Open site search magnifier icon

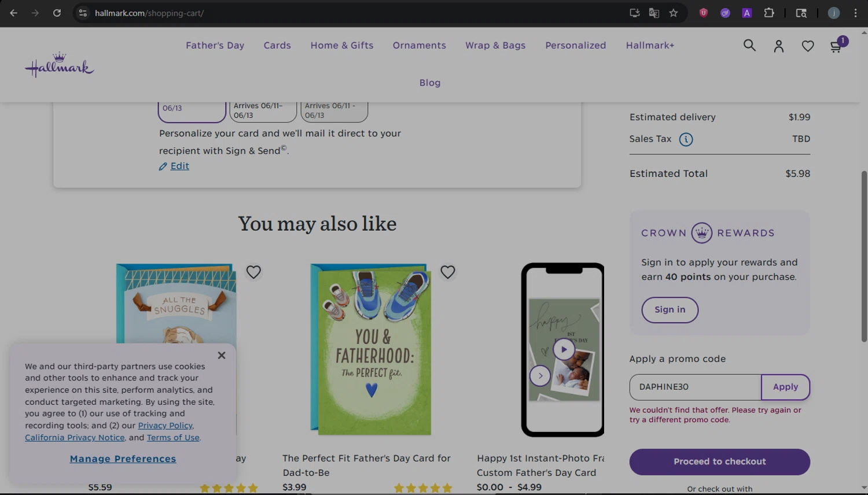(x=749, y=45)
